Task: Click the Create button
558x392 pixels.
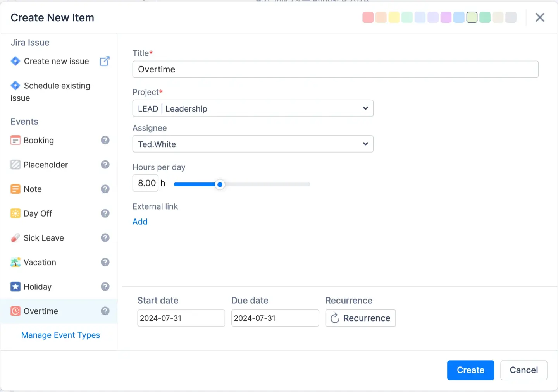Action: tap(470, 370)
